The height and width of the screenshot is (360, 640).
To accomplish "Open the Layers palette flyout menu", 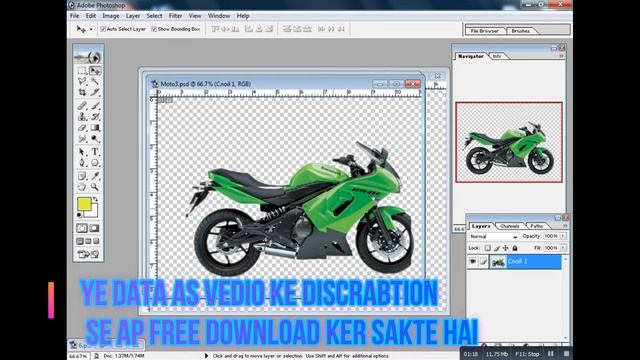I will (x=566, y=226).
